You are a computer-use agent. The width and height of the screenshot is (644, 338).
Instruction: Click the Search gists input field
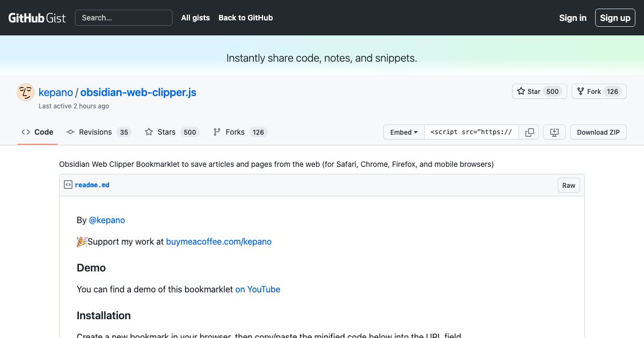tap(123, 18)
